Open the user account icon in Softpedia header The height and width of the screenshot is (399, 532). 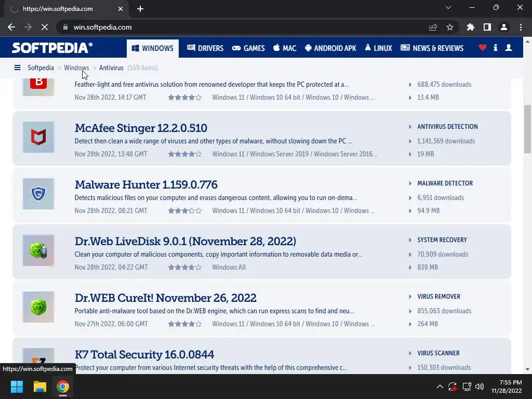pos(508,47)
